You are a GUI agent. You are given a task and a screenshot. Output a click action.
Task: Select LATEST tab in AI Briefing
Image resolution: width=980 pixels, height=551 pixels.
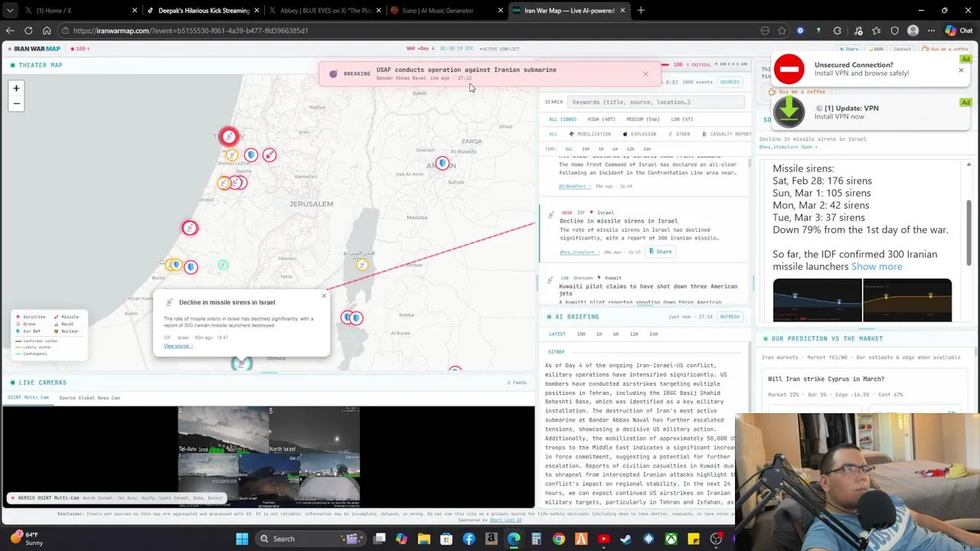(x=557, y=334)
